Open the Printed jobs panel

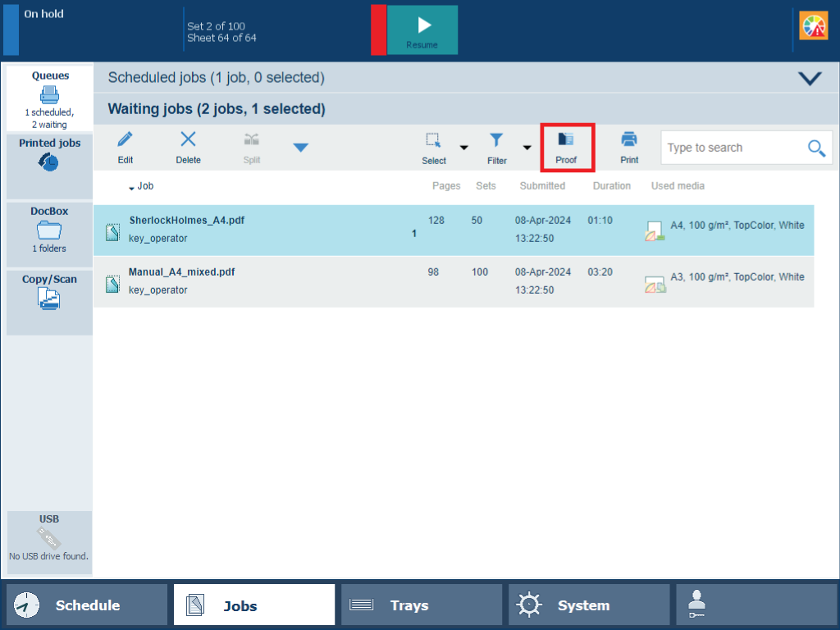(x=49, y=155)
